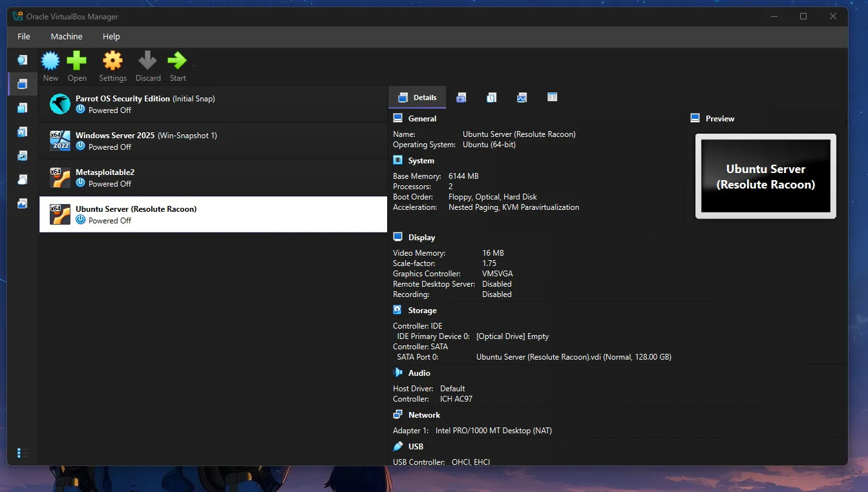Click the Storage section disk icon
Image resolution: width=868 pixels, height=492 pixels.
tap(397, 310)
